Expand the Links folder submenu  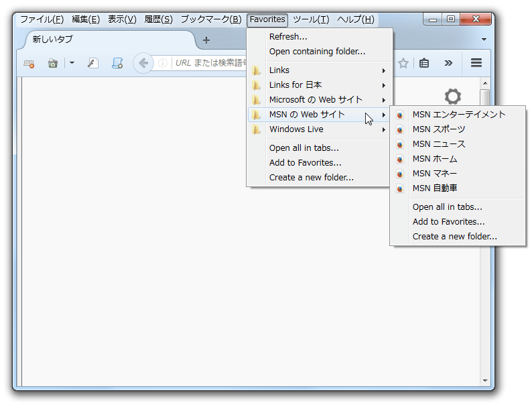[320, 70]
